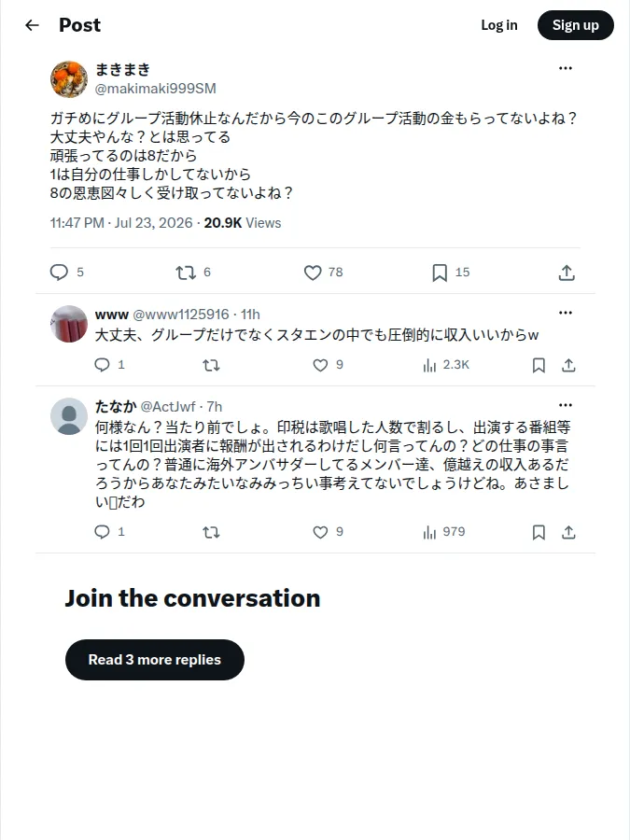630x840 pixels.
Task: Share the reply from たなか
Action: [x=568, y=532]
